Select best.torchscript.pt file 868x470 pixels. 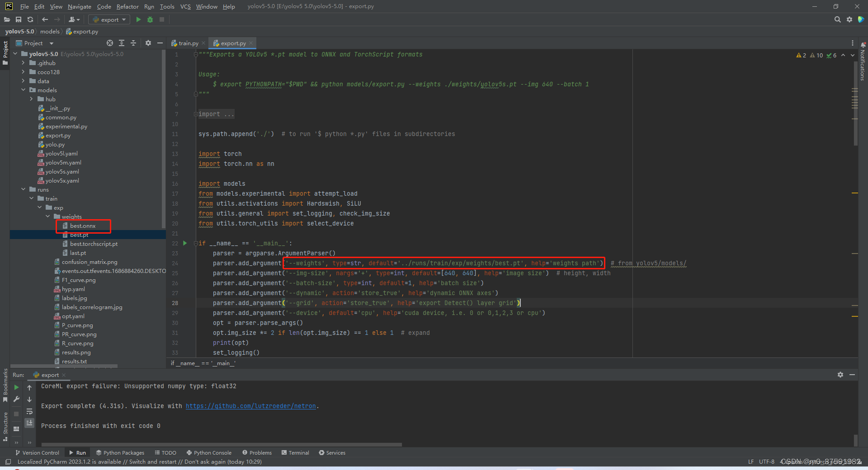94,244
